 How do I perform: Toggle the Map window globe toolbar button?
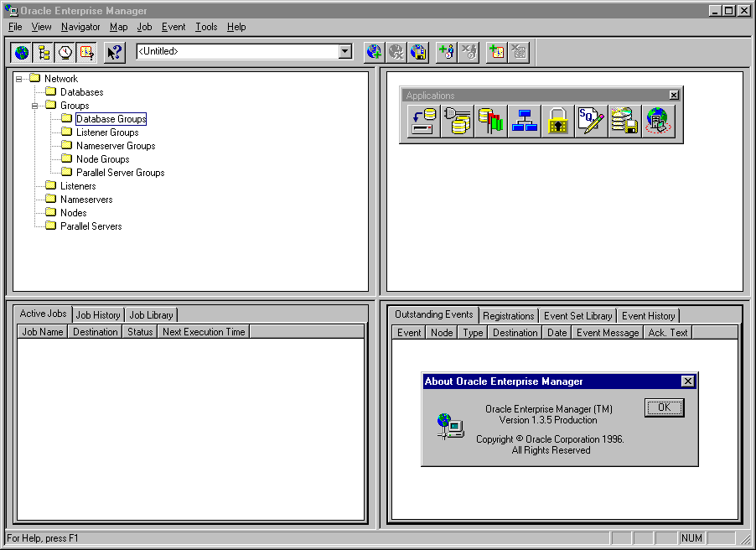tap(21, 52)
